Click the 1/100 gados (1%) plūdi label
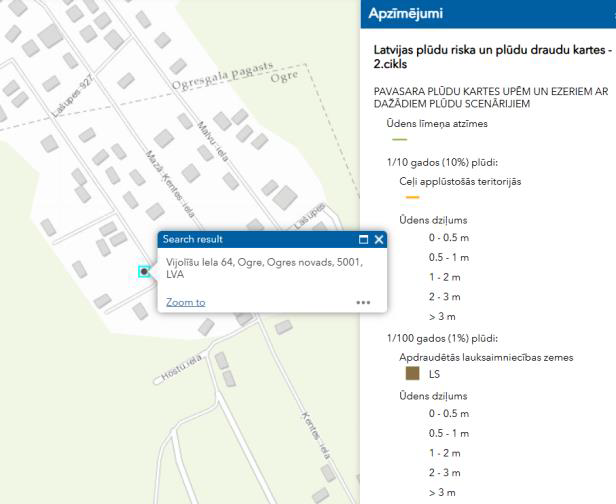Viewport: 616px width, 504px height. (442, 338)
